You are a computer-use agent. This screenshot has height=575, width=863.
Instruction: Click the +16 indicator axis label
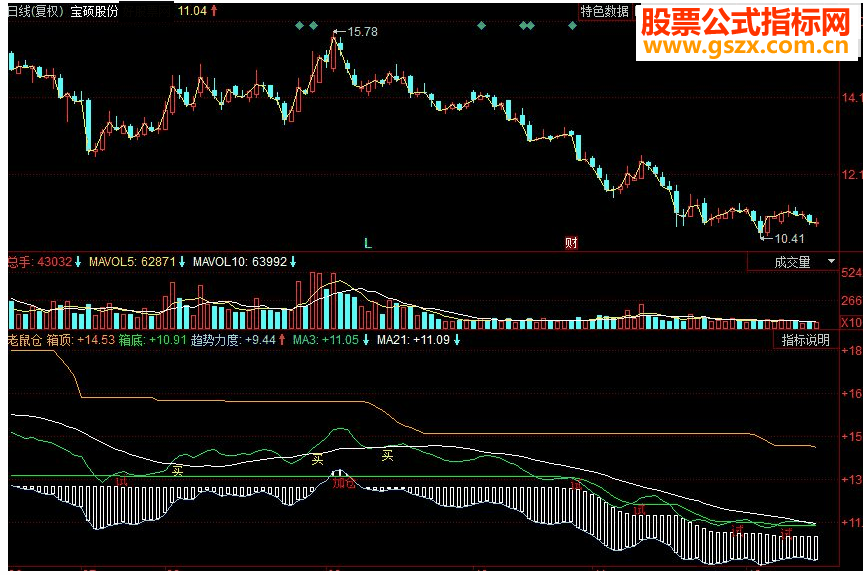[x=851, y=393]
